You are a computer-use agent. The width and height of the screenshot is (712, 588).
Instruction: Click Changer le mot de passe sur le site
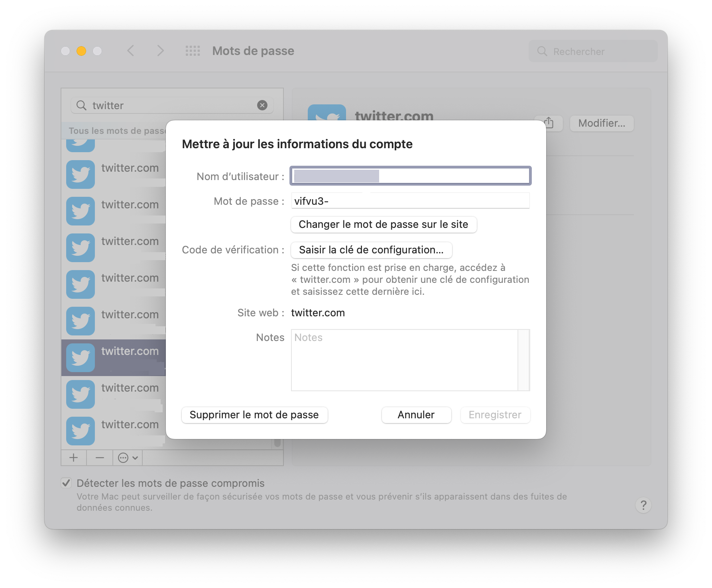point(384,225)
